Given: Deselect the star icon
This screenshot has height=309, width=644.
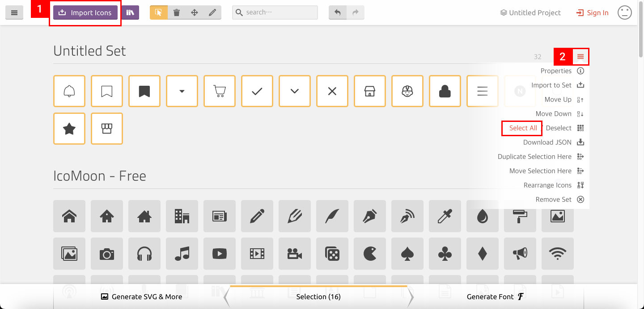Looking at the screenshot, I should 69,129.
